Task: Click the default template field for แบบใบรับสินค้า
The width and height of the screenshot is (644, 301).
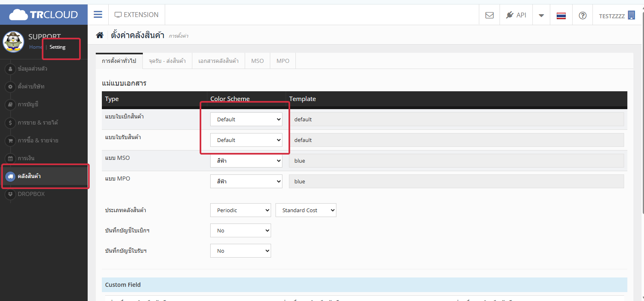Action: [456, 140]
